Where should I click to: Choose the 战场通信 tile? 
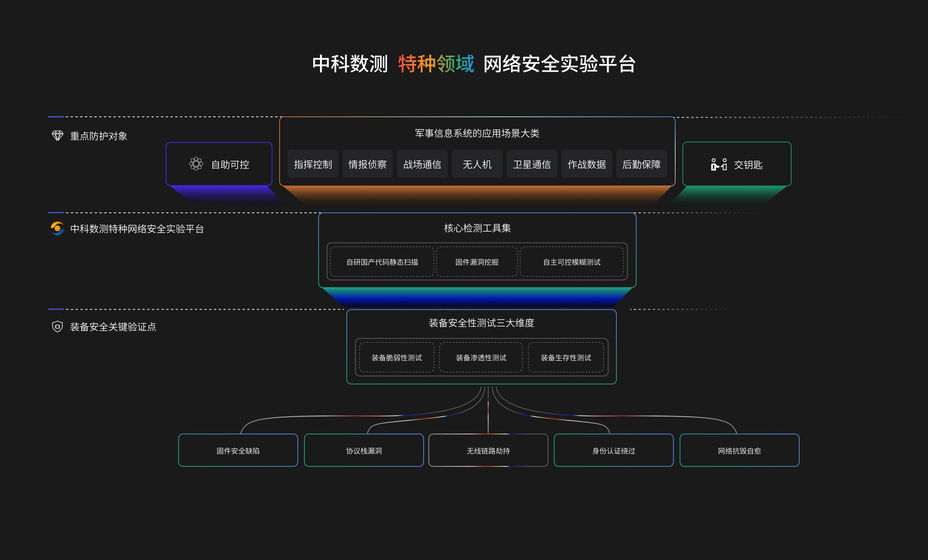[x=422, y=164]
